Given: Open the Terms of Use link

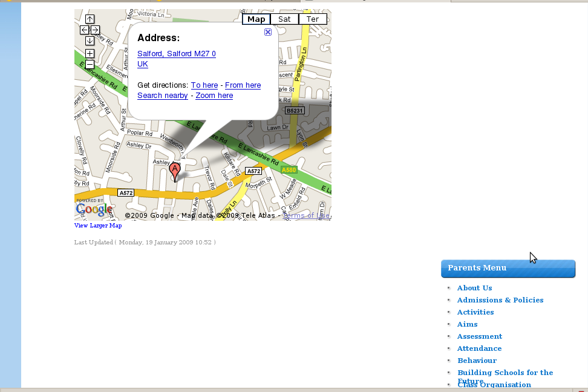Looking at the screenshot, I should [x=306, y=215].
